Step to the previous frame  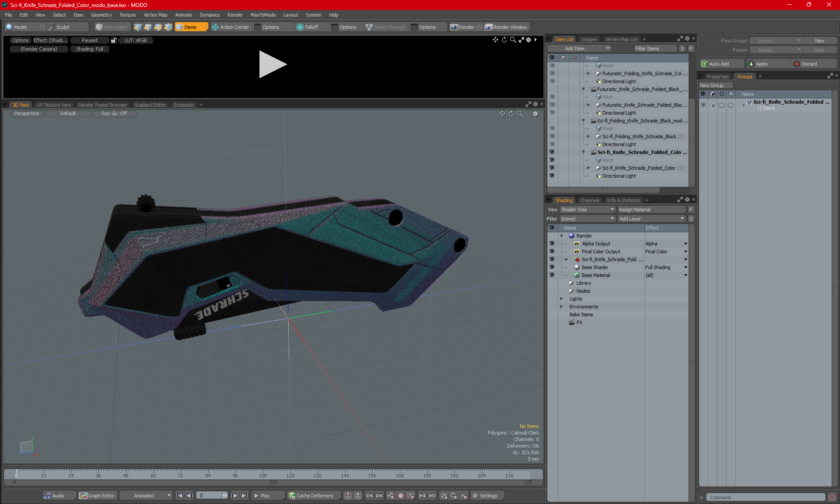(x=190, y=496)
